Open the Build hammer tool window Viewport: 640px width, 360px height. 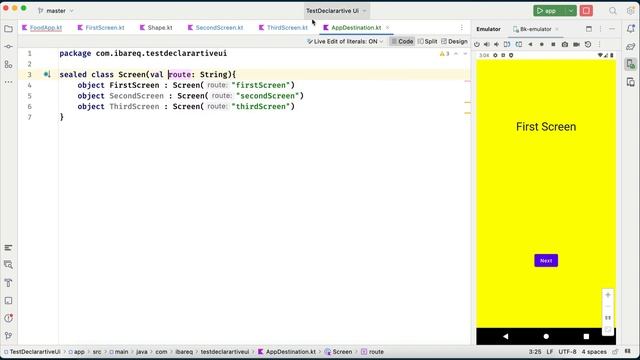click(8, 282)
